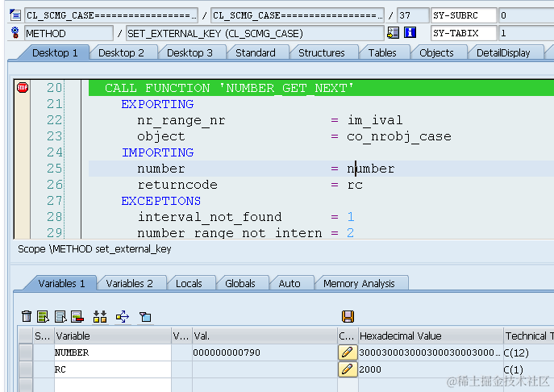This screenshot has width=554, height=392.
Task: Click line number 25 in the gutter
Action: tap(55, 169)
